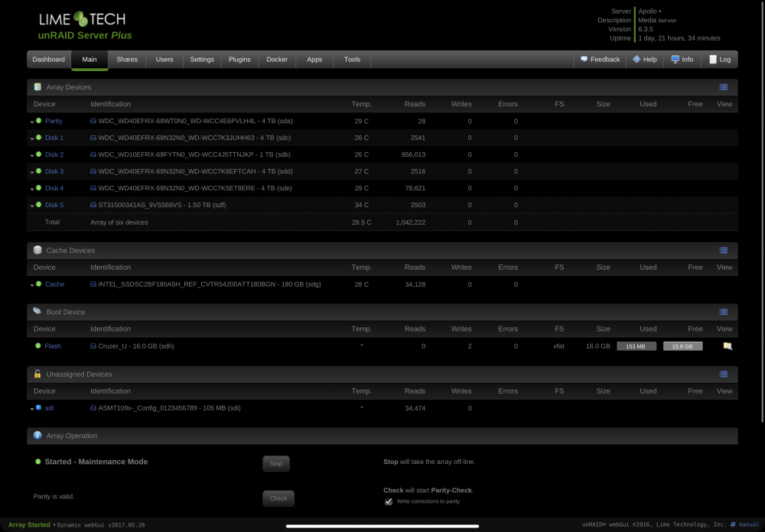Viewport: 765px width, 532px height.
Task: Click the Disk 1 green status orb
Action: coord(38,138)
